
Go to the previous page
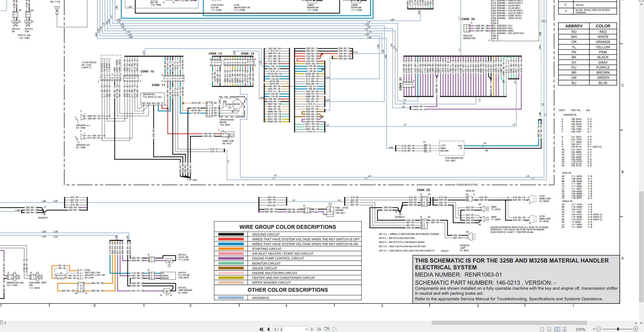point(268,329)
